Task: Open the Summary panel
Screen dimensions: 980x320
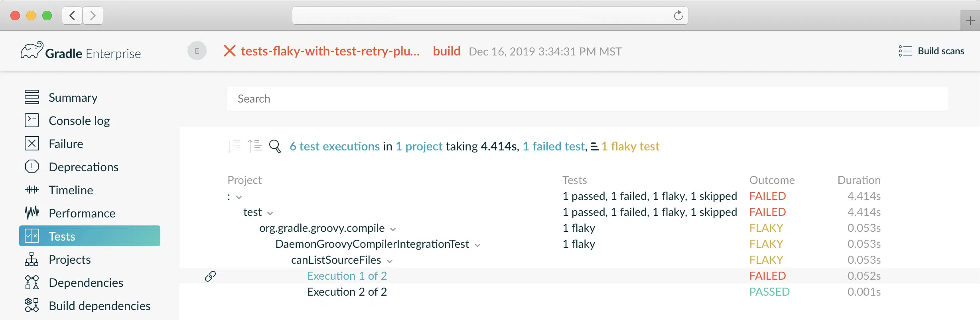Action: pyautogui.click(x=73, y=97)
